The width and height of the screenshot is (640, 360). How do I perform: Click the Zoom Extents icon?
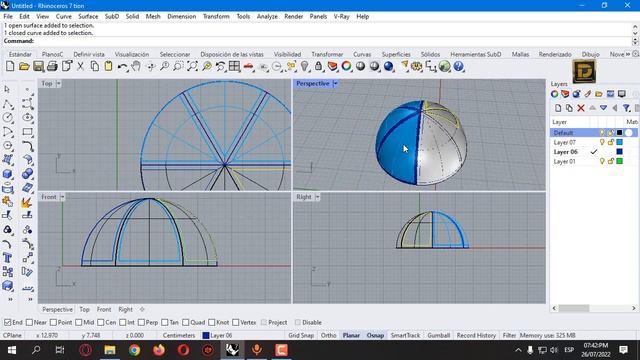coord(192,66)
